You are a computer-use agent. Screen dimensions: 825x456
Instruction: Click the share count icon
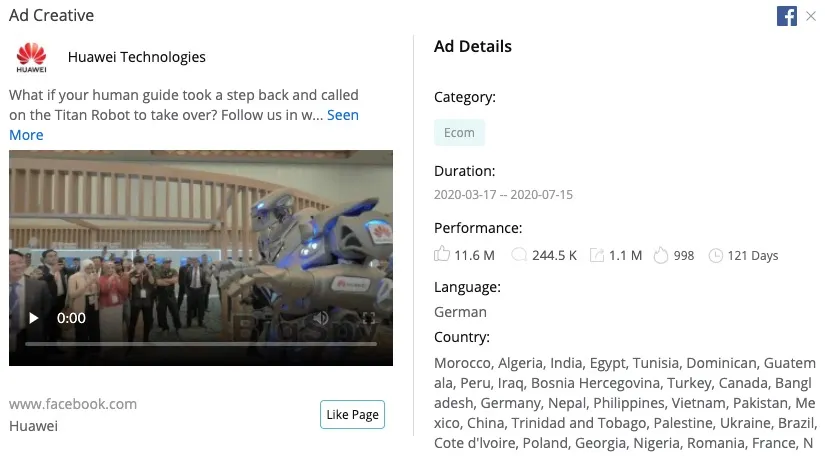point(597,255)
